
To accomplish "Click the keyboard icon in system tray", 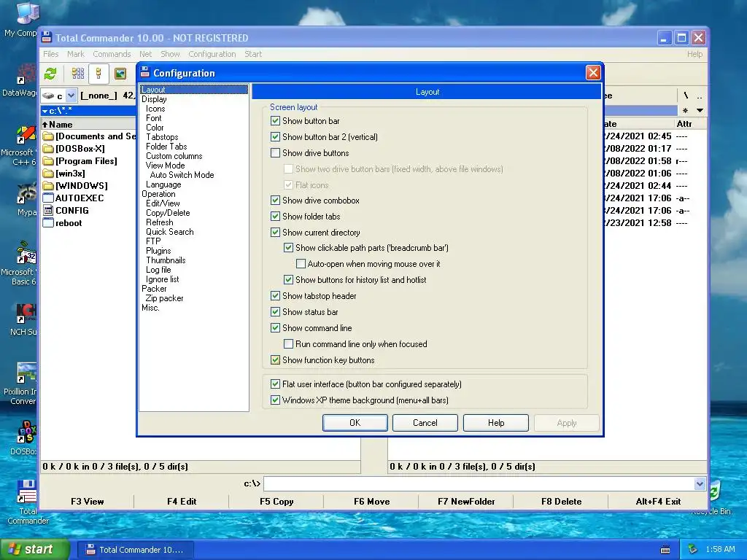I will click(665, 550).
